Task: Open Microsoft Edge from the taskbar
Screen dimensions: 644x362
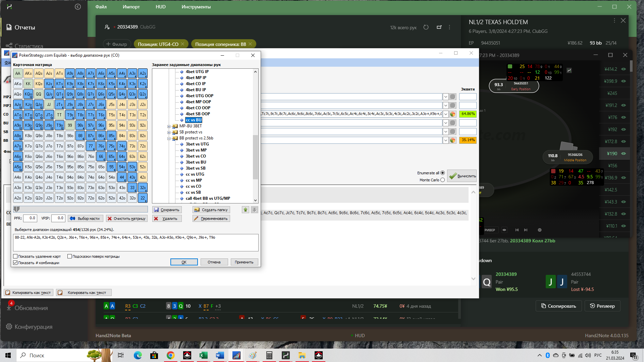Action: [138, 355]
